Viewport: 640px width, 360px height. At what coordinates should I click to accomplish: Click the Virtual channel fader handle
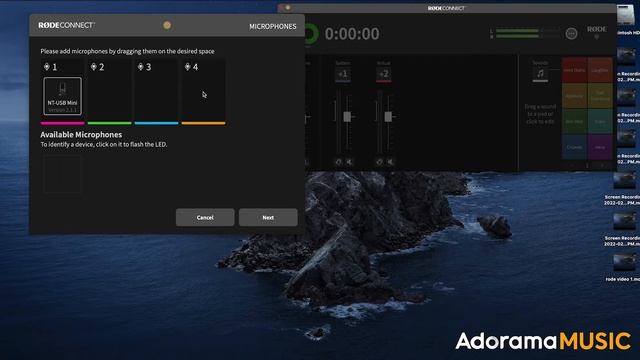click(388, 117)
